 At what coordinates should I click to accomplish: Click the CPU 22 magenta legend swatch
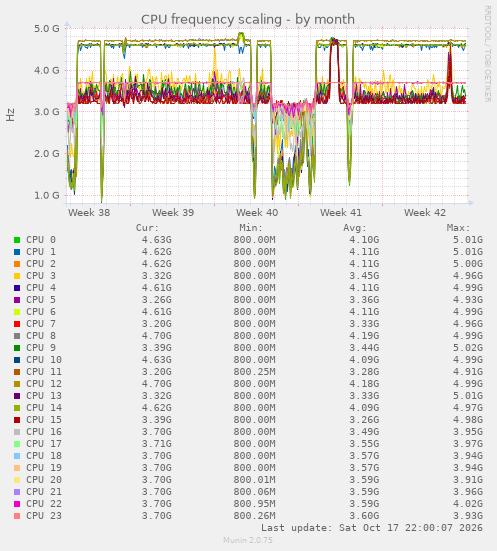(17, 504)
